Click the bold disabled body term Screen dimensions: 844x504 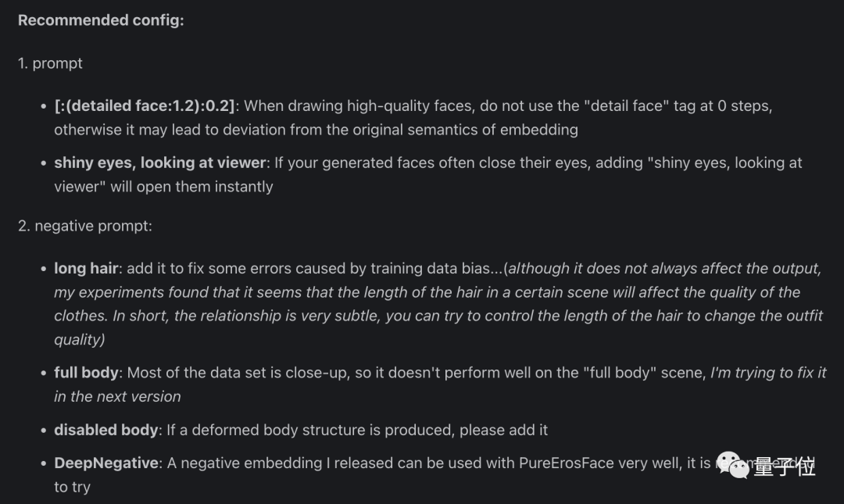(106, 430)
